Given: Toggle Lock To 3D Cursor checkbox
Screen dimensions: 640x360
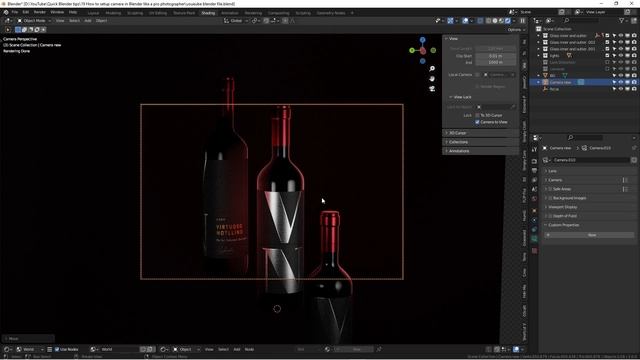Looking at the screenshot, I should [x=477, y=115].
